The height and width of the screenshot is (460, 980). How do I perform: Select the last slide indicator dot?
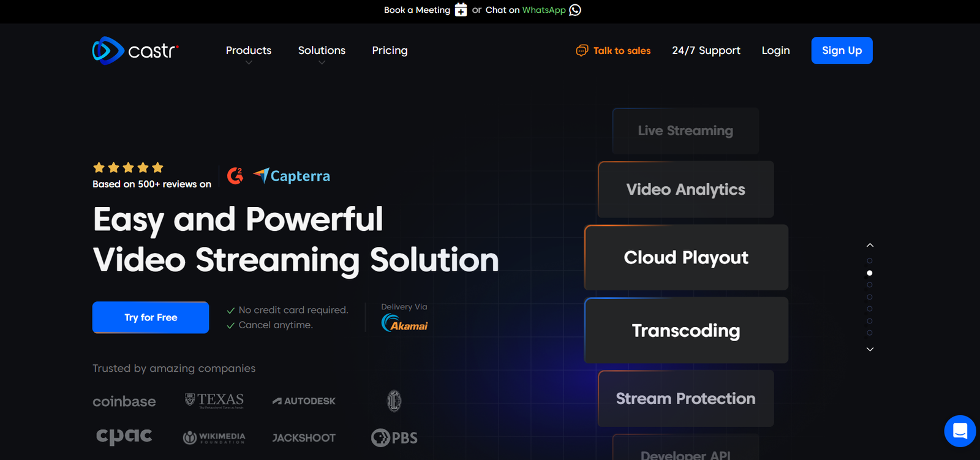pos(870,333)
